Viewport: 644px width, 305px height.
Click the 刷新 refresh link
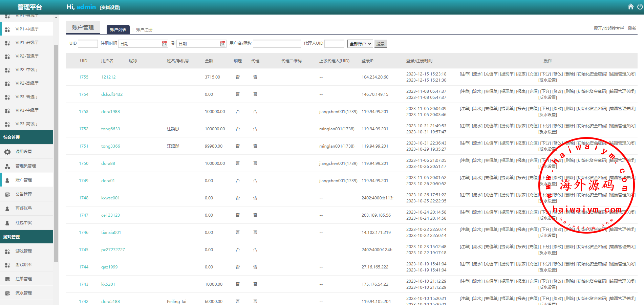[x=632, y=28]
